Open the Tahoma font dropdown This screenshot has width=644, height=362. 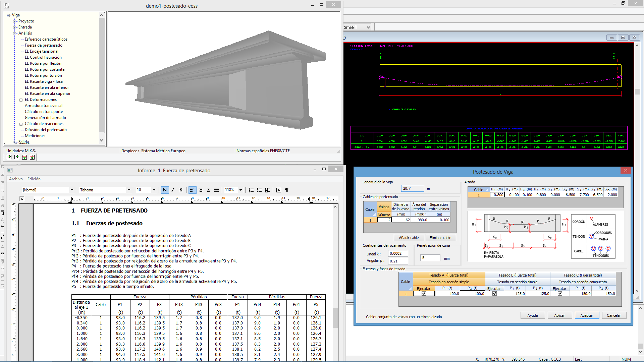[129, 190]
